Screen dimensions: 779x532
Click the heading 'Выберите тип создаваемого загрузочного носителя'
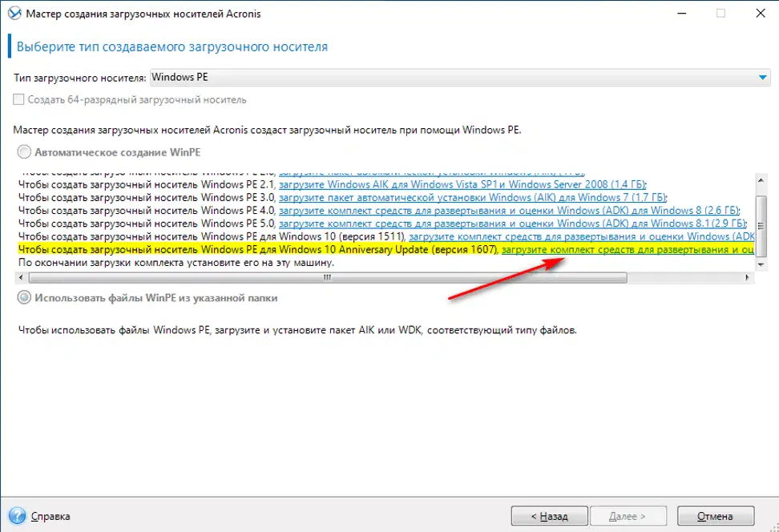click(172, 46)
